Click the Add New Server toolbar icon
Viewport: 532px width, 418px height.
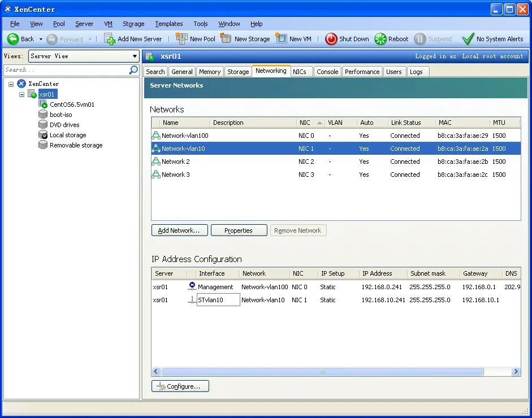point(110,39)
